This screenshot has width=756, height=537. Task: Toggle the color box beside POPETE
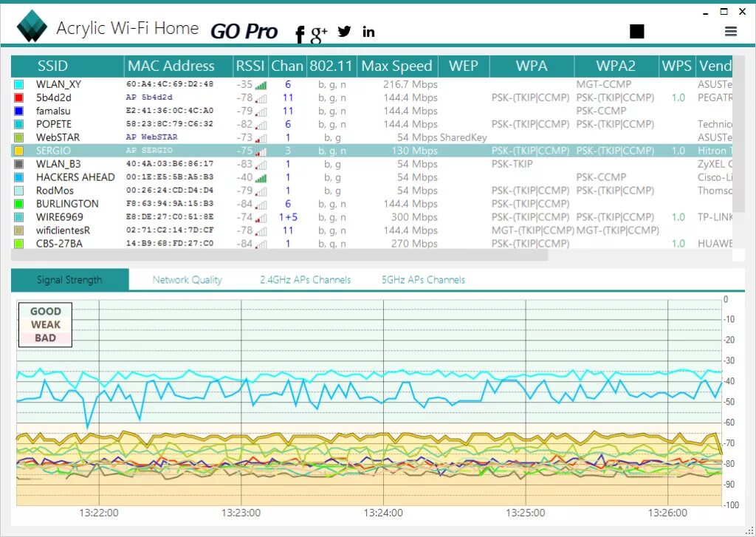[18, 124]
